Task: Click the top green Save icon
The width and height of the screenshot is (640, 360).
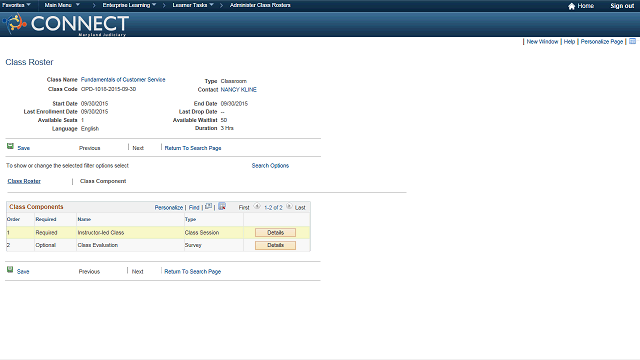Action: [10, 146]
